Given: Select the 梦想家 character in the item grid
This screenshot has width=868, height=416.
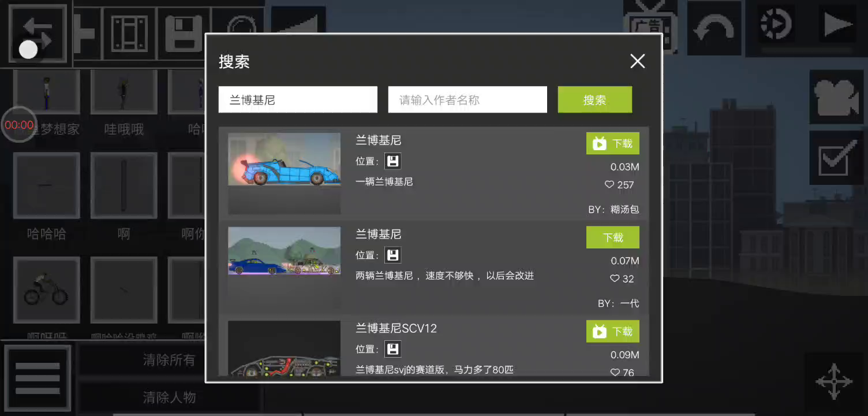Looking at the screenshot, I should point(46,91).
